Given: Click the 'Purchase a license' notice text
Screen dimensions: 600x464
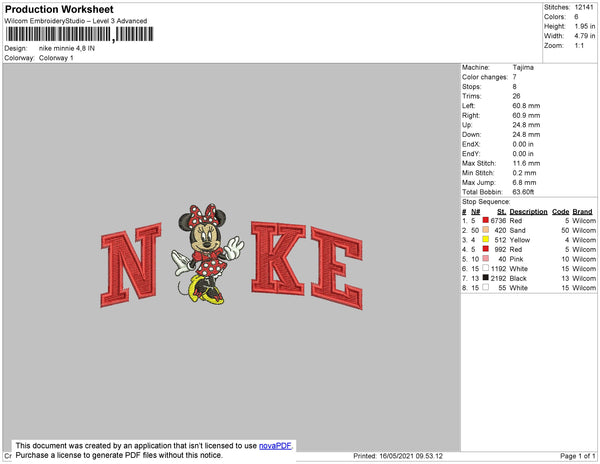Looking at the screenshot, I should pos(119,455).
